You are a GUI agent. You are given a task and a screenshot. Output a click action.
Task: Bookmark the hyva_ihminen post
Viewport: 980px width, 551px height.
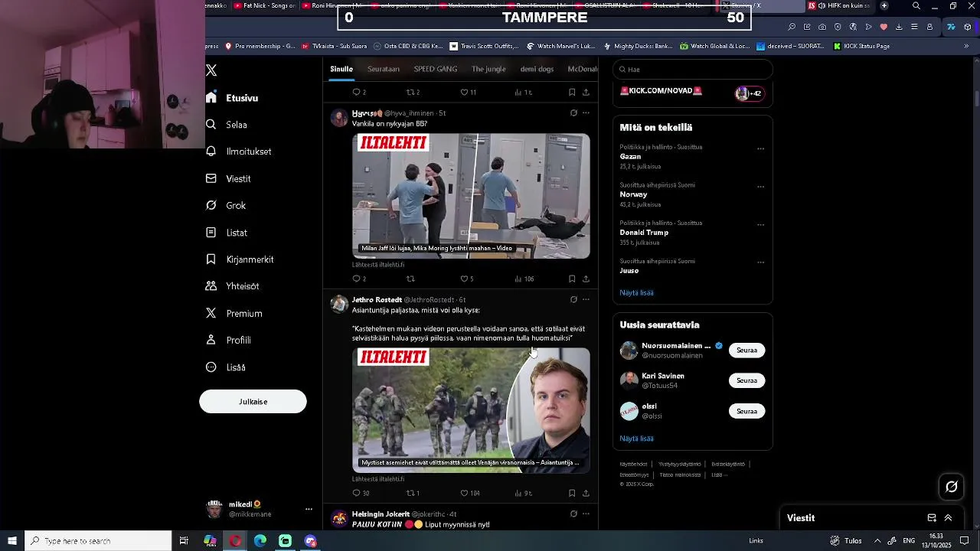(x=572, y=279)
